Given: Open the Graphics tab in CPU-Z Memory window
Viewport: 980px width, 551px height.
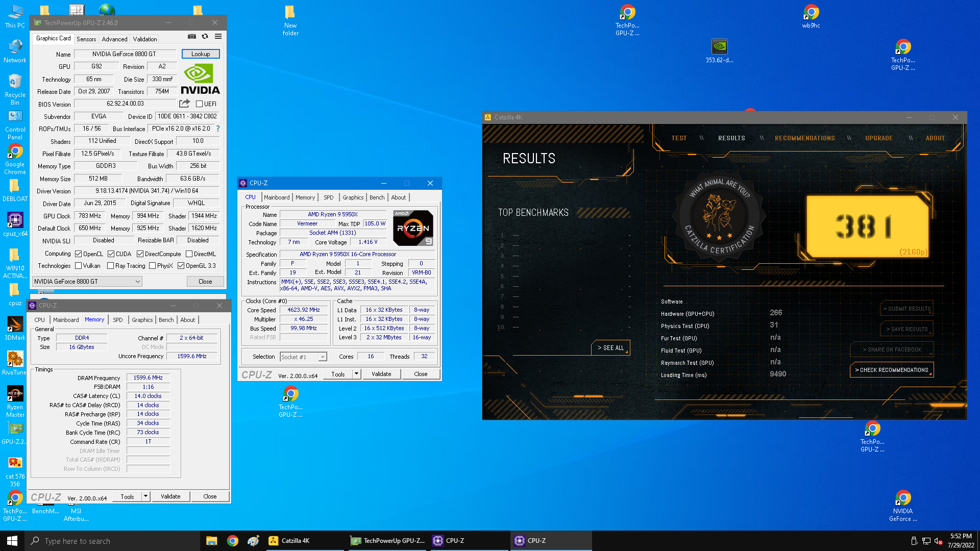Looking at the screenshot, I should point(142,320).
